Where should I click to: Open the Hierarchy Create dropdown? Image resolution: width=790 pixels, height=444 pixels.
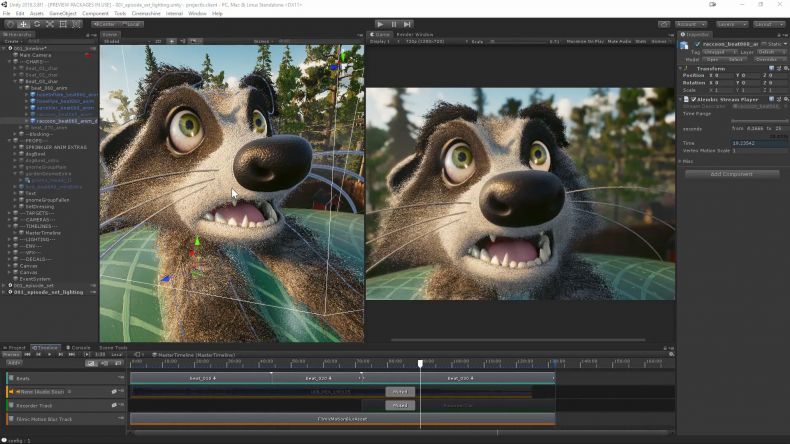click(x=12, y=41)
